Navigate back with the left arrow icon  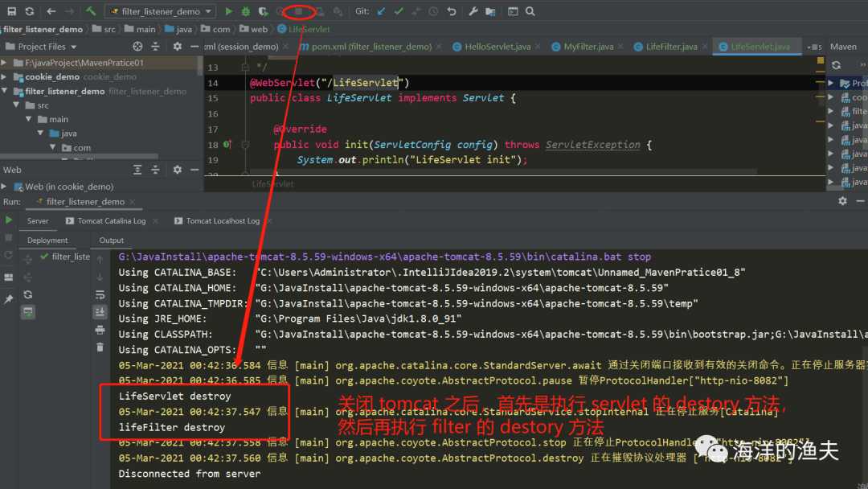(51, 11)
